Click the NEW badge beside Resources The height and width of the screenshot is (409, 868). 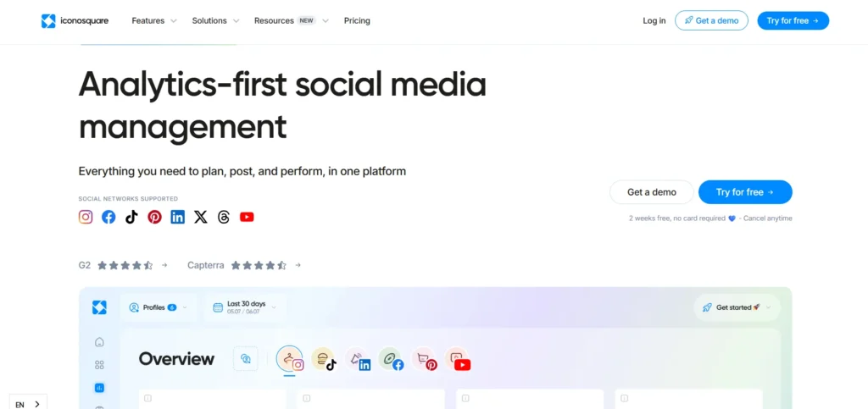tap(306, 21)
